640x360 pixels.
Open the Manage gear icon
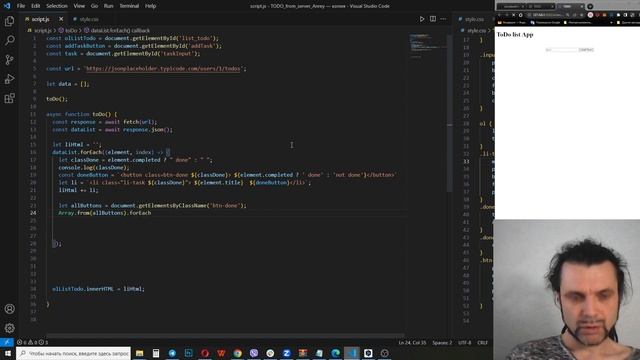pyautogui.click(x=9, y=328)
